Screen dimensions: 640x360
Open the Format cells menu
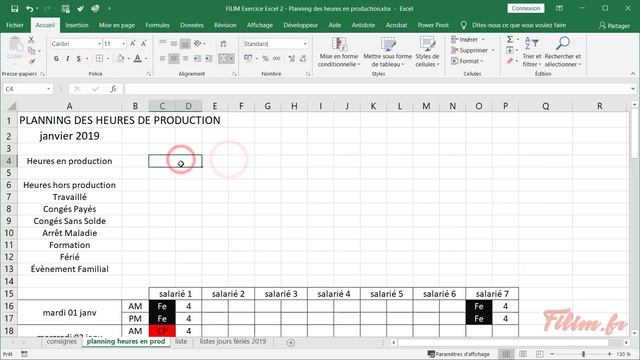click(467, 61)
